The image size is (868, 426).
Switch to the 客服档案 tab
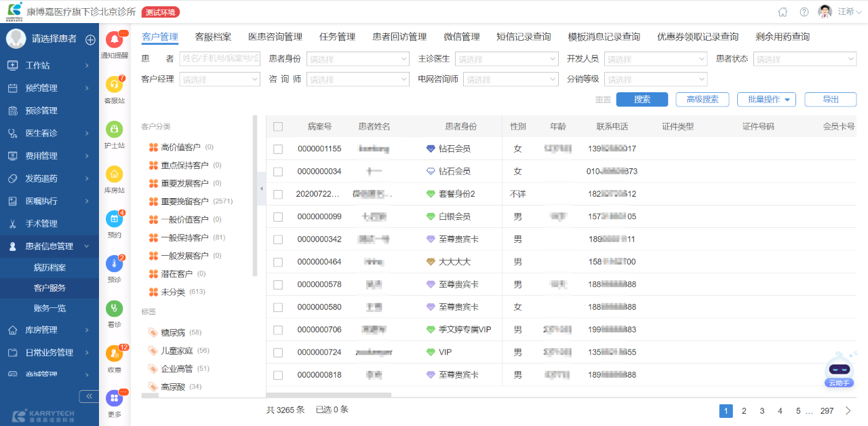213,37
